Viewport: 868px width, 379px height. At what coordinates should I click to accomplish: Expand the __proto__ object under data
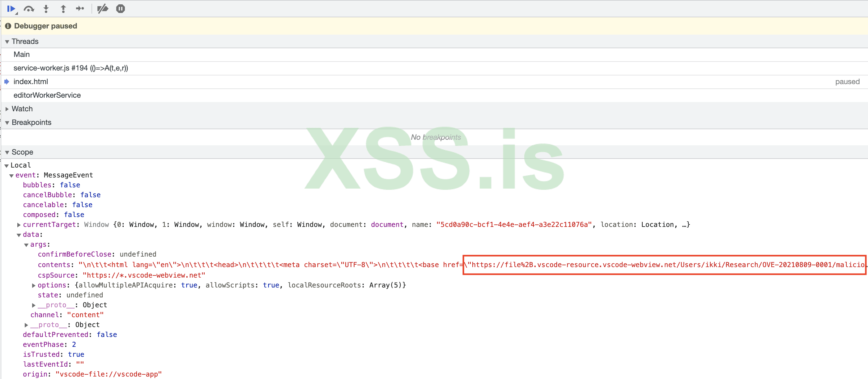click(x=26, y=325)
